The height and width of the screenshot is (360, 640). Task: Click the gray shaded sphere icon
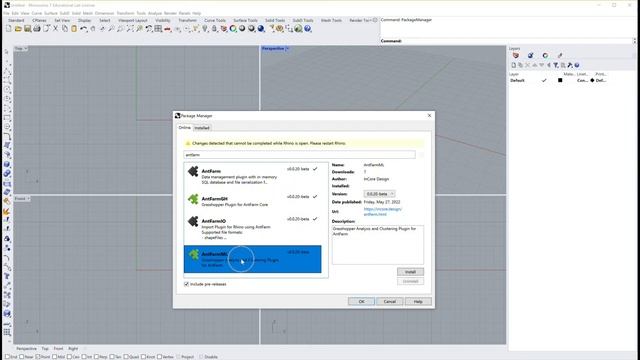(242, 29)
